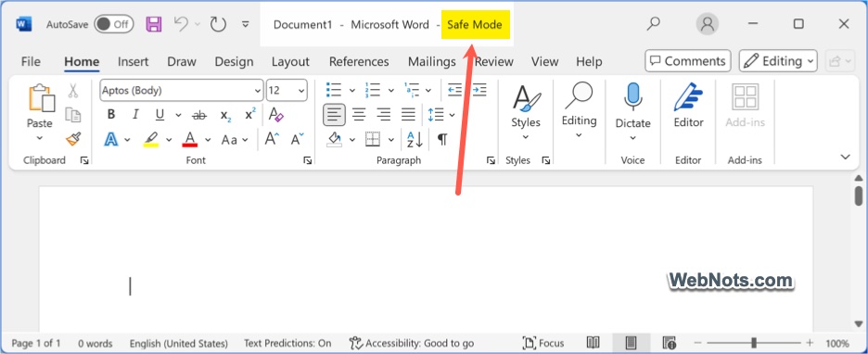Click the 0 words count
Screen dimensions: 868x354
(96, 344)
